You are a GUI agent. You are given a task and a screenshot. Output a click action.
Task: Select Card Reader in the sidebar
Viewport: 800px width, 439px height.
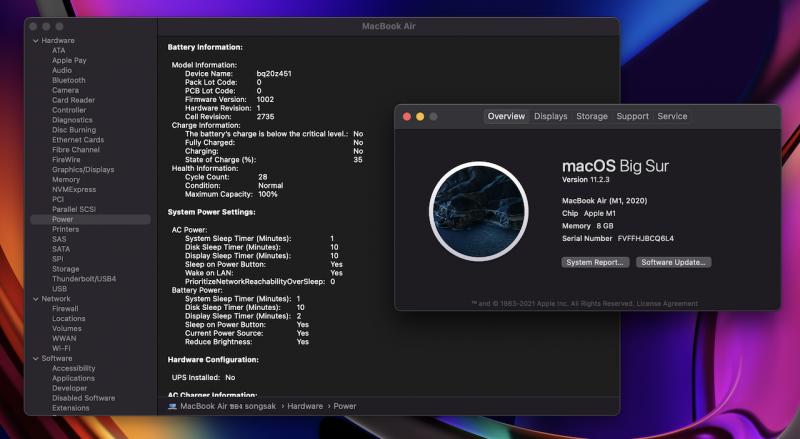pos(73,100)
